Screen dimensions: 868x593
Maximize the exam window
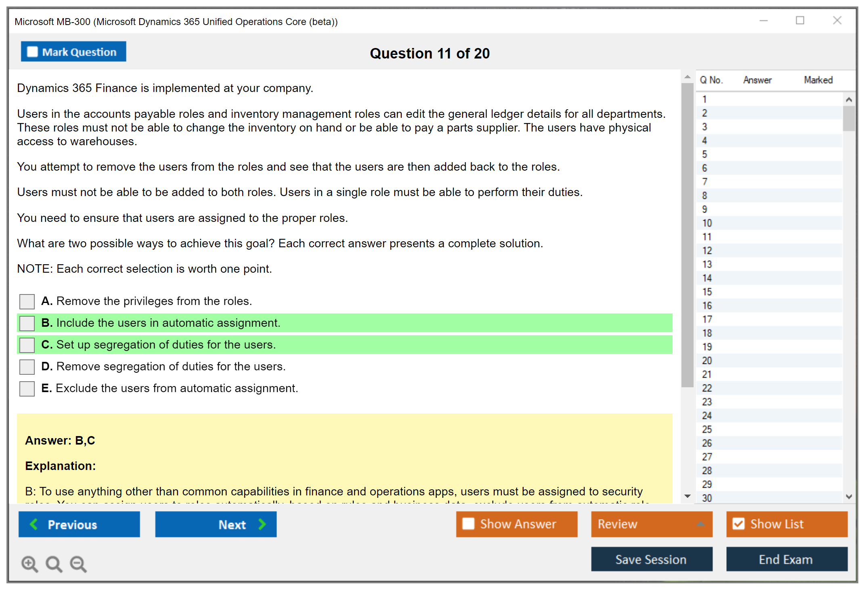[800, 21]
